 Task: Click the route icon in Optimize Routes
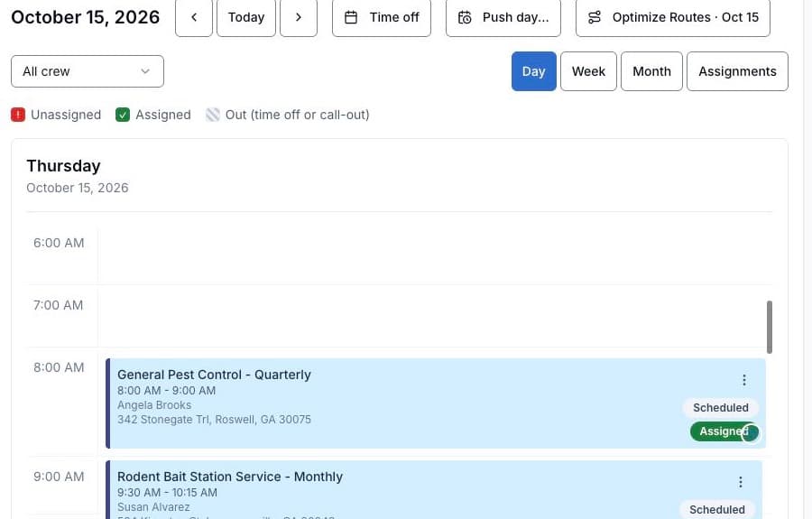pyautogui.click(x=595, y=18)
